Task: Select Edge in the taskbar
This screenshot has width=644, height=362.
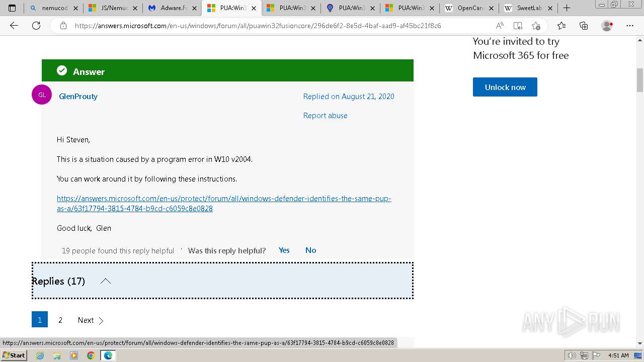Action: pyautogui.click(x=108, y=355)
